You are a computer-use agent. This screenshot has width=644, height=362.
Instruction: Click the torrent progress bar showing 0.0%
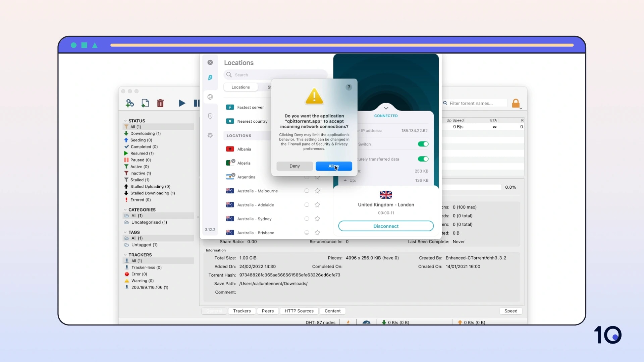[x=472, y=187]
